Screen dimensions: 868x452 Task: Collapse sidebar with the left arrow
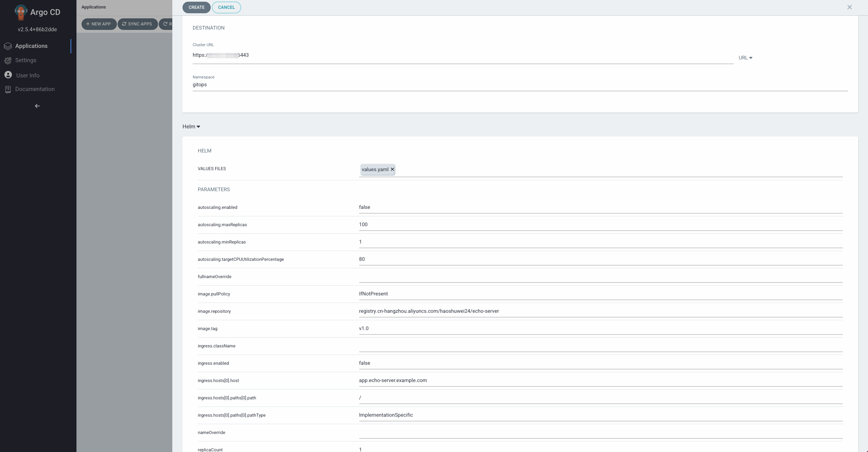pos(37,106)
